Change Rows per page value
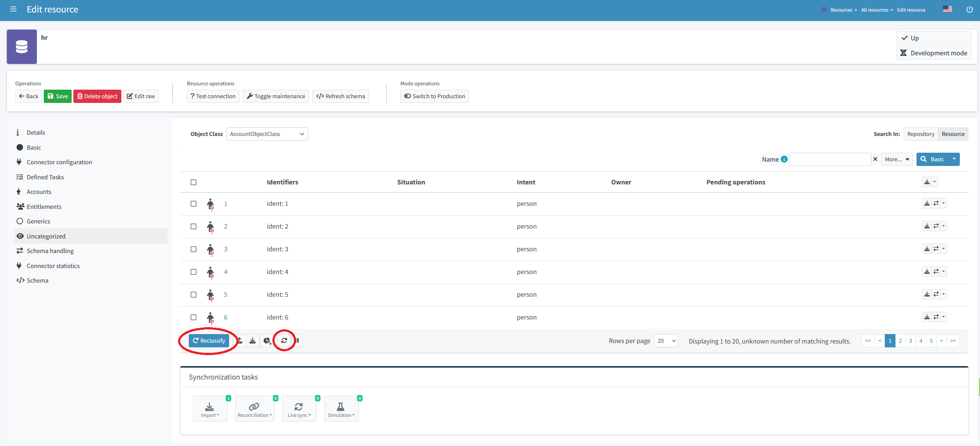The image size is (980, 446). coord(665,341)
